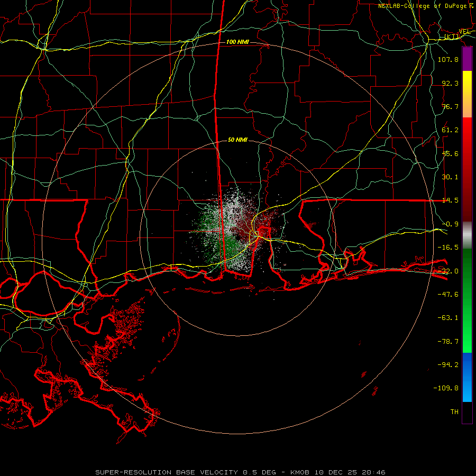Click the 100 NMI range ring label

pyautogui.click(x=237, y=42)
